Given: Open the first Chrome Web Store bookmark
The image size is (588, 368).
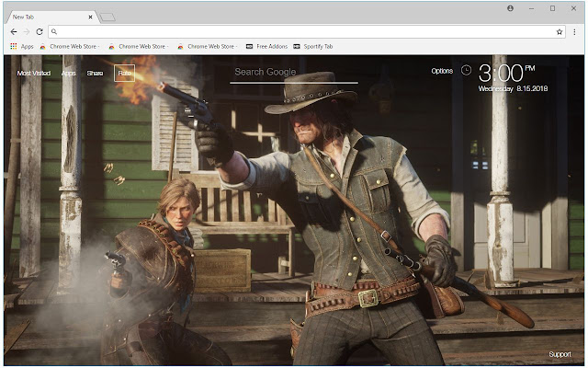Looking at the screenshot, I should [70, 47].
